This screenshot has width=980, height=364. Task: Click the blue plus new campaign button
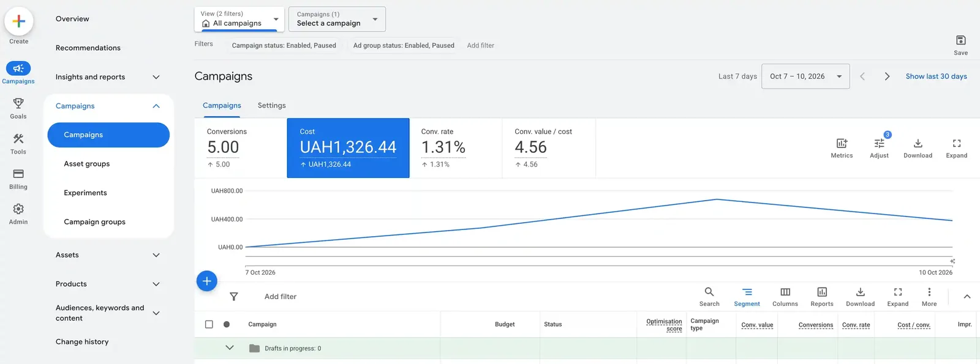[207, 281]
